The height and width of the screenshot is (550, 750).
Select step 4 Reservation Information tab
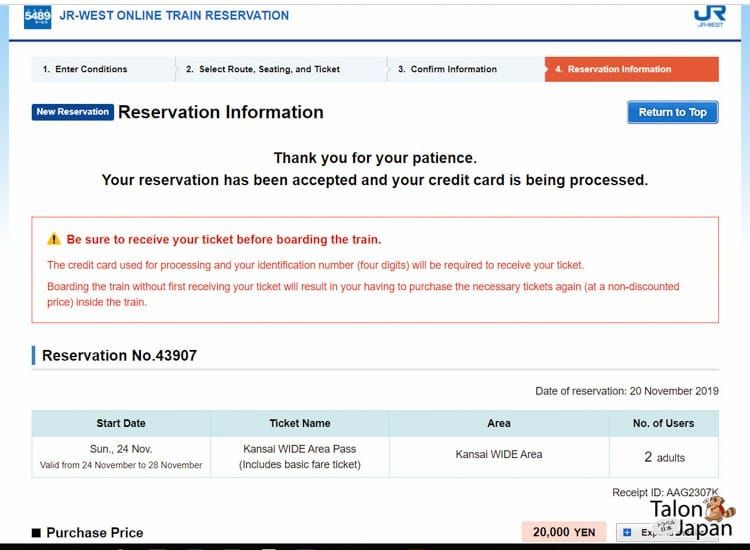point(631,69)
